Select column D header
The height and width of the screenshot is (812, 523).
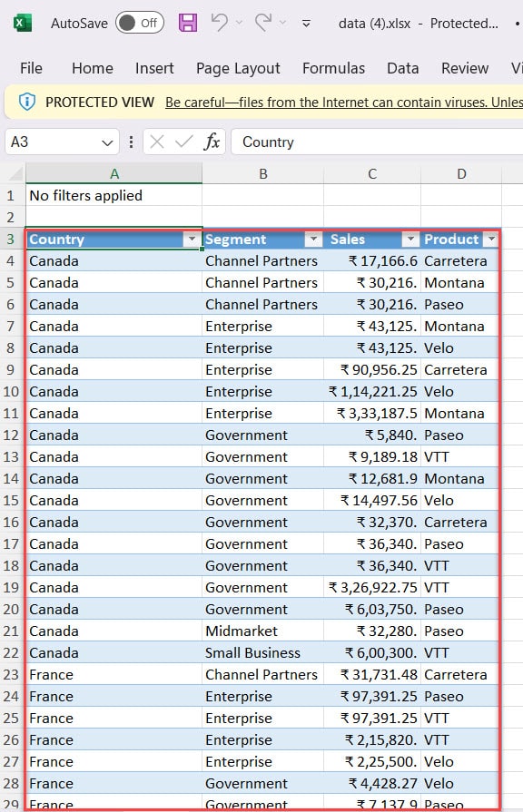coord(461,173)
